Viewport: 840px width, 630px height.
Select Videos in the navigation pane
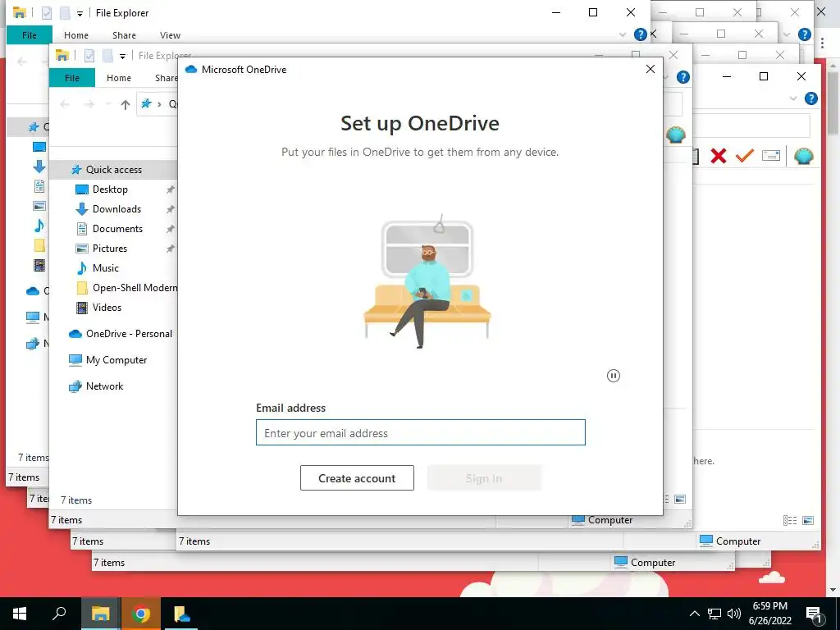pyautogui.click(x=107, y=308)
